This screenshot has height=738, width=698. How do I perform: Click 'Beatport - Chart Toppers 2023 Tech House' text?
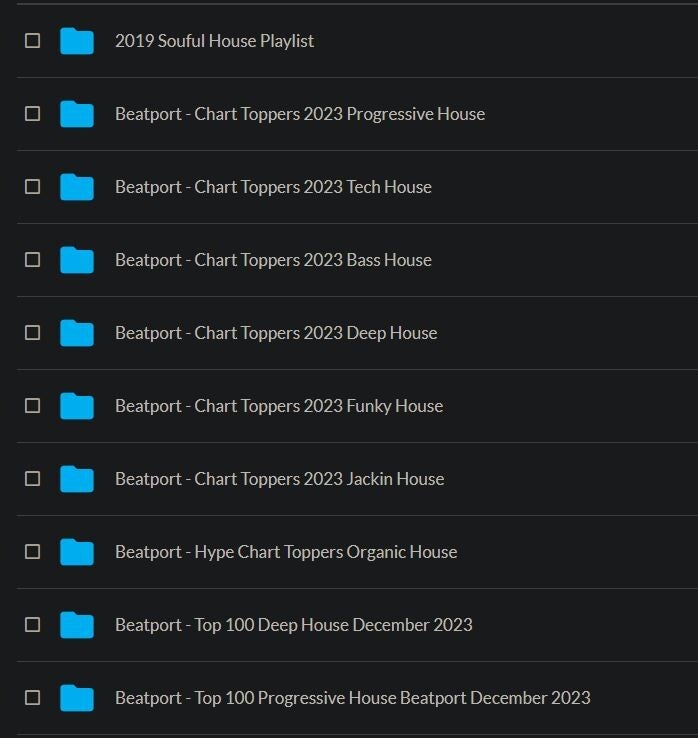pyautogui.click(x=273, y=187)
